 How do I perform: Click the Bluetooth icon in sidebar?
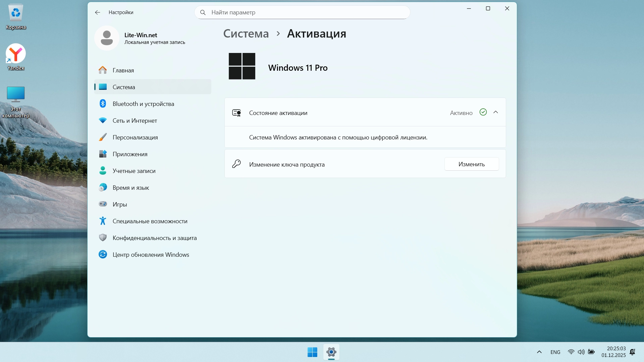pyautogui.click(x=103, y=104)
